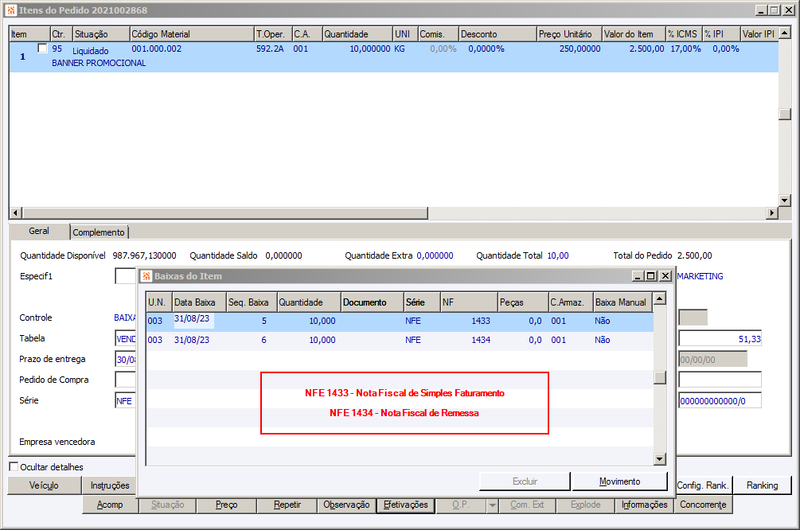Click scroll-down arrow of the items grid

pyautogui.click(x=785, y=200)
